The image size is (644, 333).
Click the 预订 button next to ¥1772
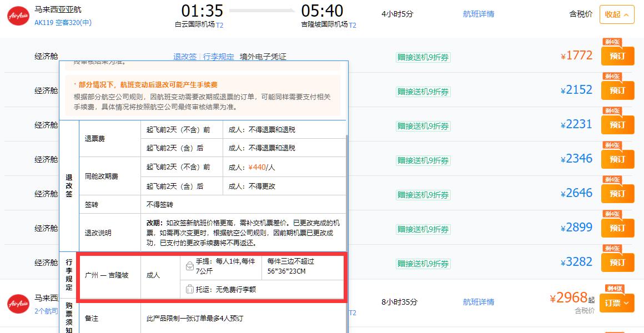pyautogui.click(x=617, y=56)
